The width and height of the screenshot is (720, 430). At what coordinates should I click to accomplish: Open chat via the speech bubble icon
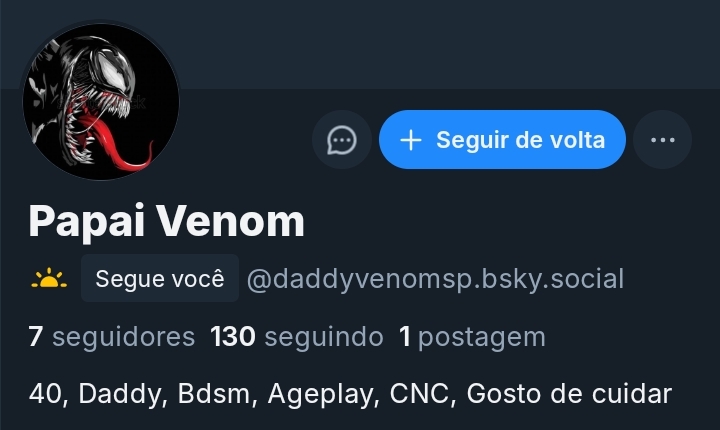[x=342, y=140]
